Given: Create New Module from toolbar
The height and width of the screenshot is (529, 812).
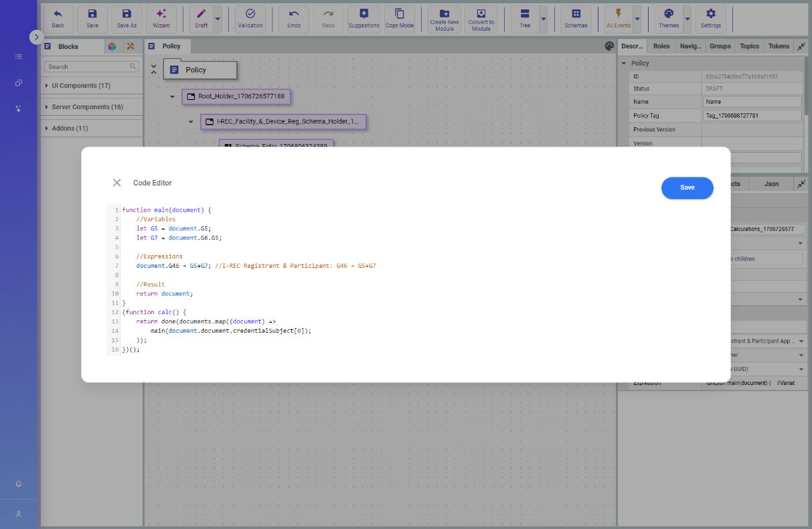Looking at the screenshot, I should click(x=444, y=19).
